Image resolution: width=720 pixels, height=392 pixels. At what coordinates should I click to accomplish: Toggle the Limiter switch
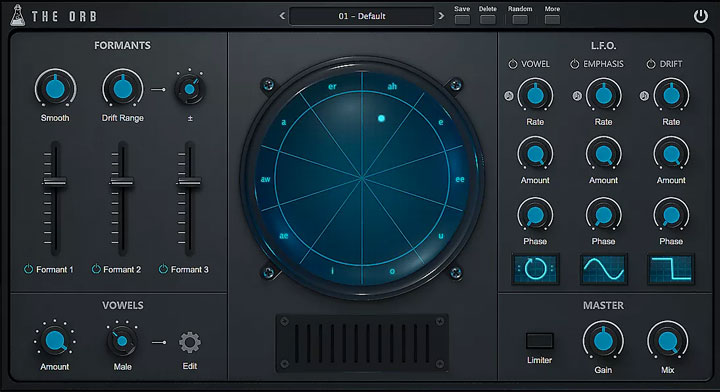[x=540, y=341]
